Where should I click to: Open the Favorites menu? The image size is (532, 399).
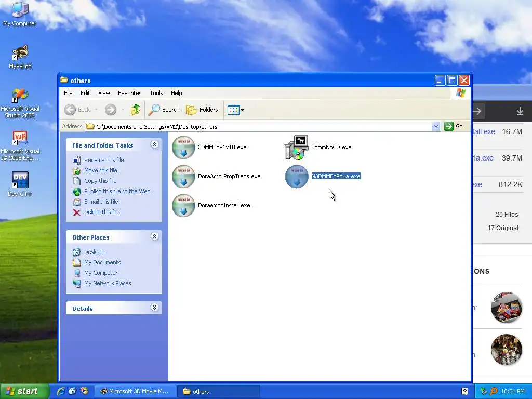pos(129,93)
